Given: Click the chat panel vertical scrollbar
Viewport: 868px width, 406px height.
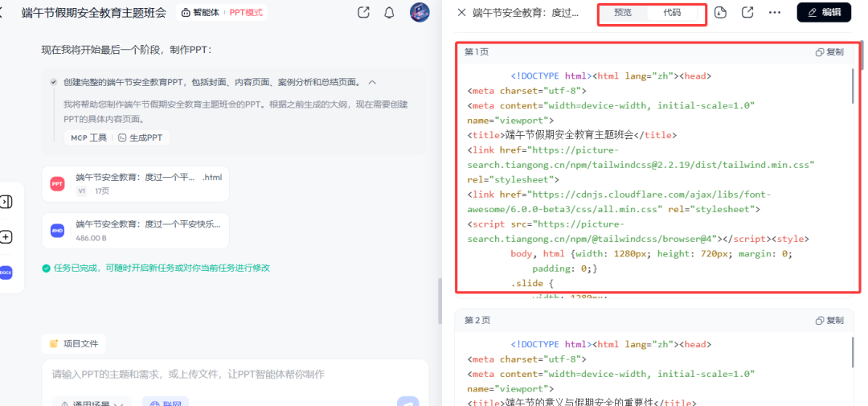Looking at the screenshot, I should tap(439, 300).
